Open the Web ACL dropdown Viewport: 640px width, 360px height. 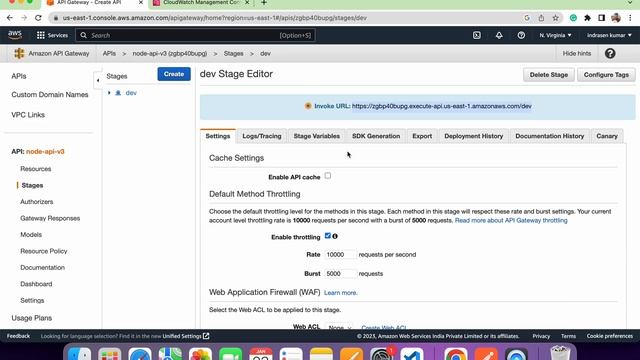pos(340,327)
